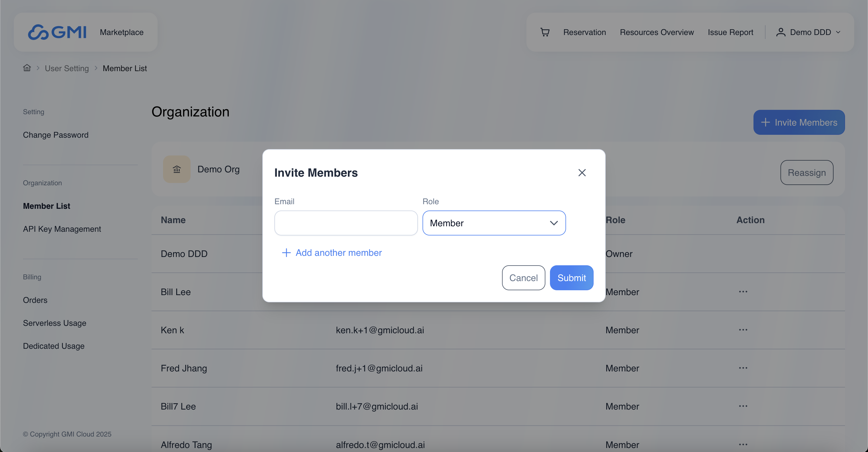Click User Setting breadcrumb
The height and width of the screenshot is (452, 868).
coord(67,68)
